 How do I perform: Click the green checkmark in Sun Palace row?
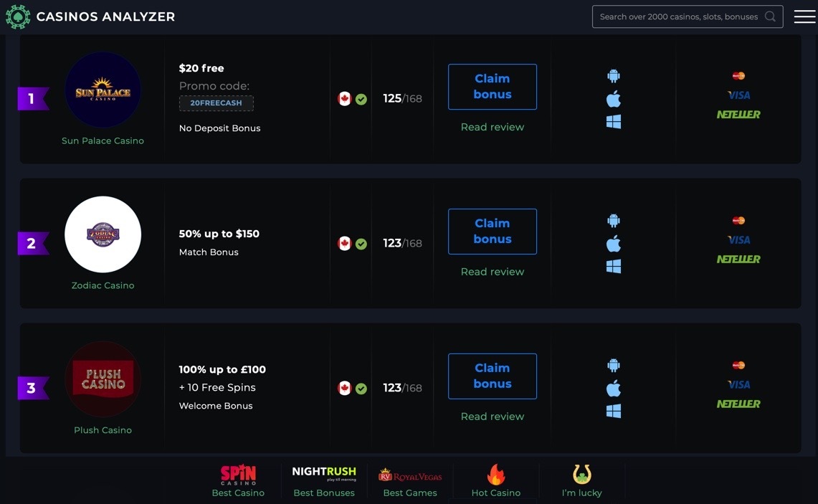point(361,99)
